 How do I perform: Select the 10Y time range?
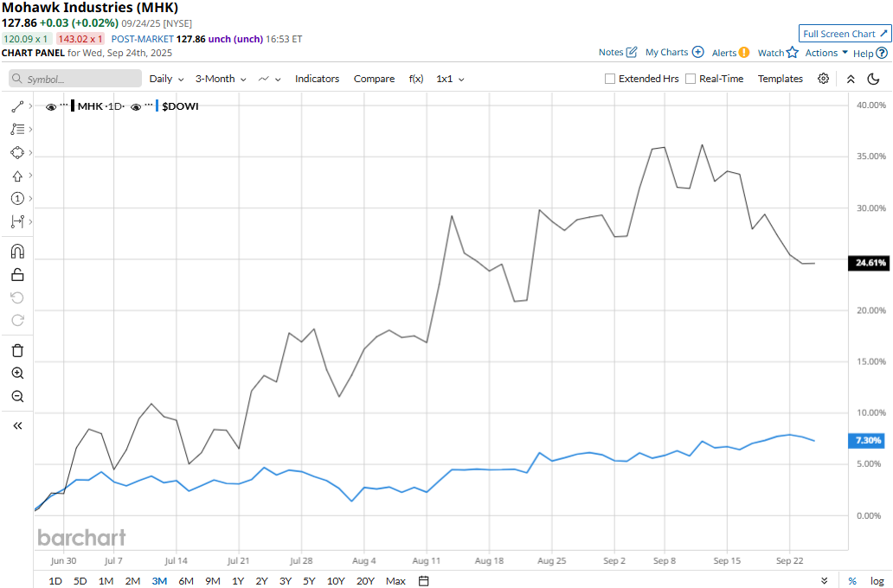(336, 580)
